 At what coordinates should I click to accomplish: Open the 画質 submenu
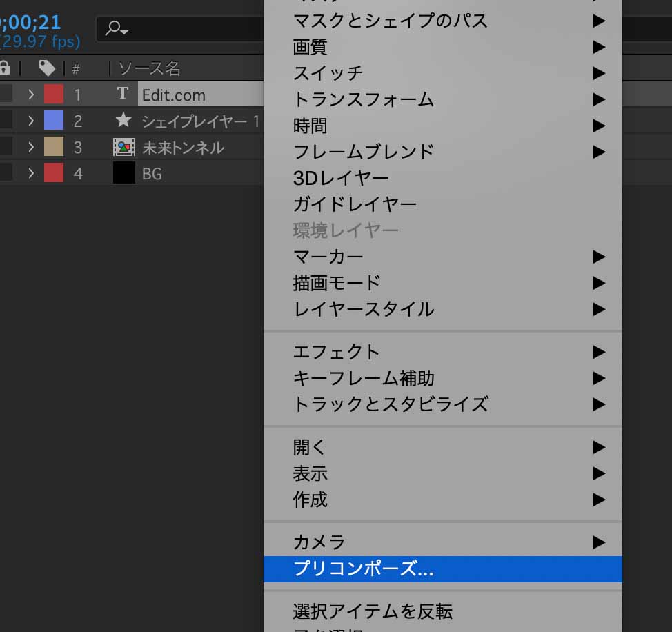(x=443, y=47)
